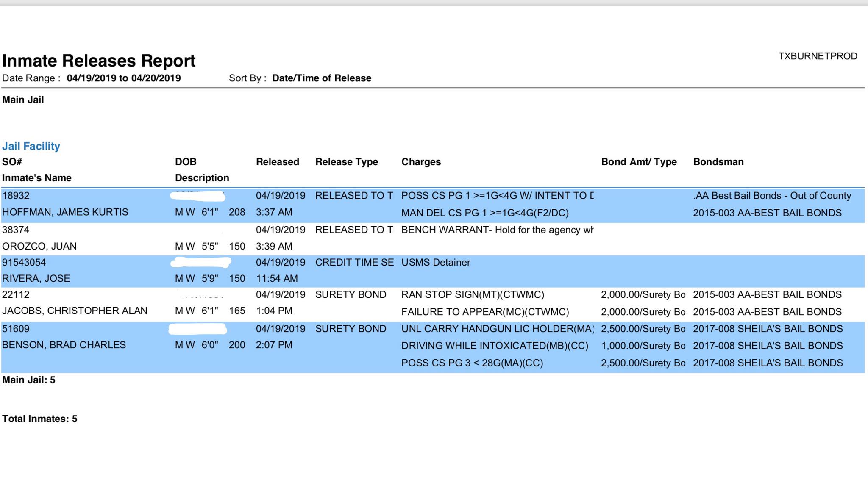Select inmate name JACOBS, CHRISTOPHER ALAN

(x=75, y=311)
